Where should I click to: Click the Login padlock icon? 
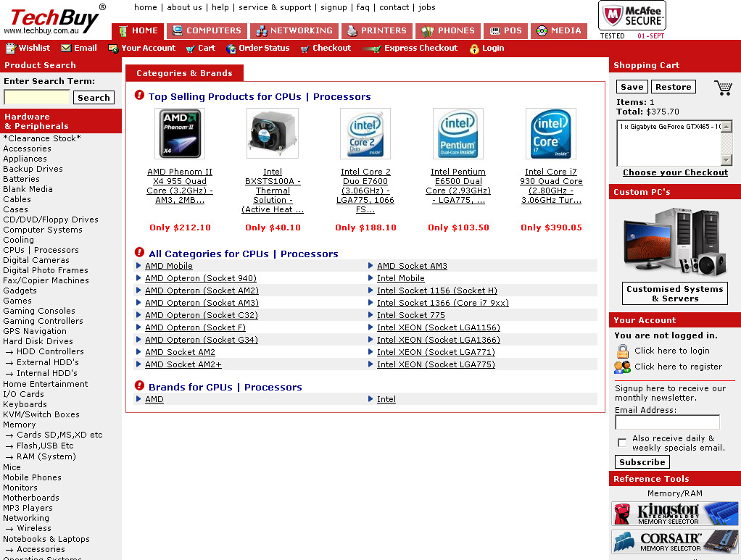(x=474, y=49)
